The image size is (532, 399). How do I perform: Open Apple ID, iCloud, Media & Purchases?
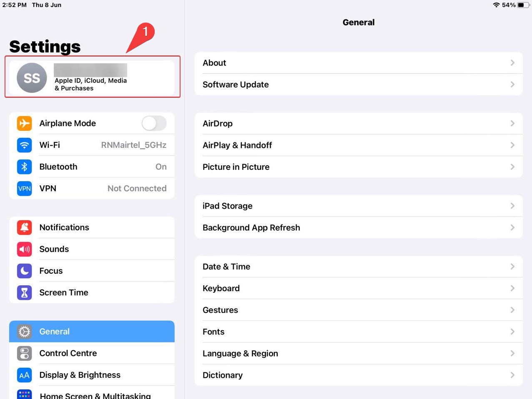tap(92, 78)
